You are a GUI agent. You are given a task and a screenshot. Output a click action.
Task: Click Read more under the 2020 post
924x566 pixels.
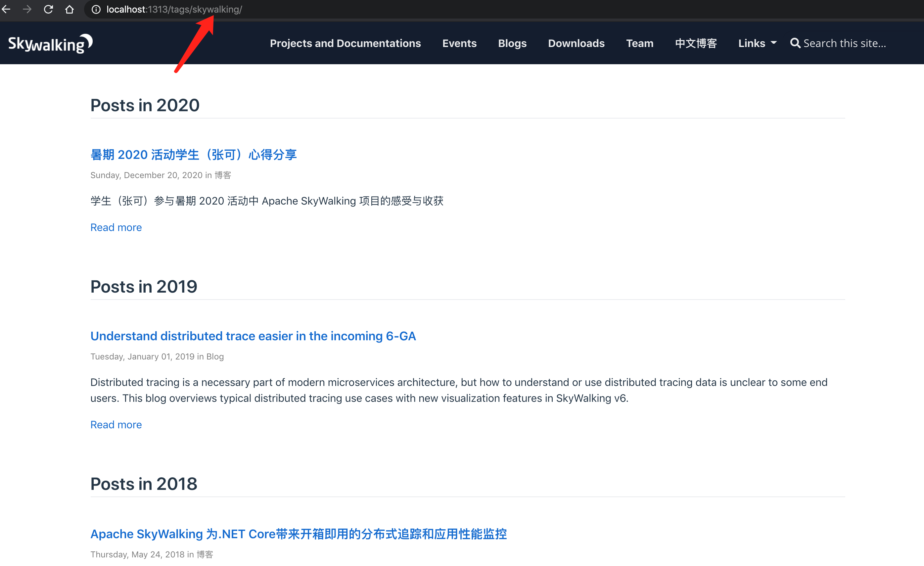[116, 227]
